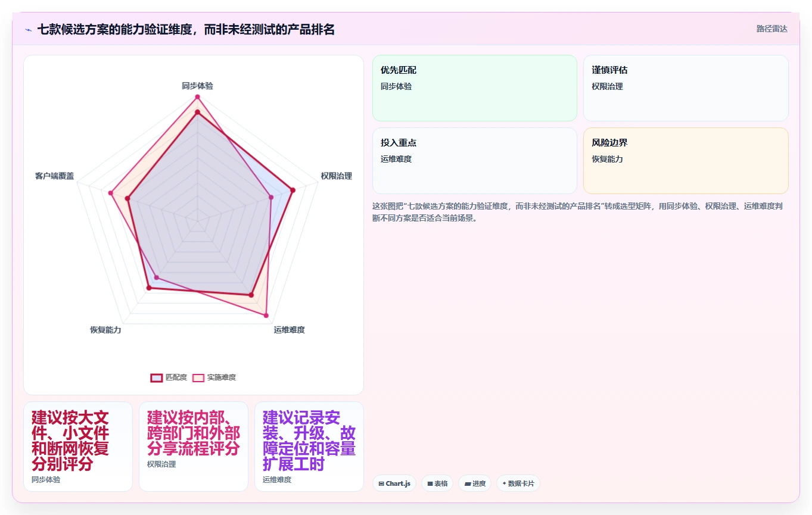The width and height of the screenshot is (812, 515).
Task: Open the 风险边界 card
Action: tap(686, 161)
